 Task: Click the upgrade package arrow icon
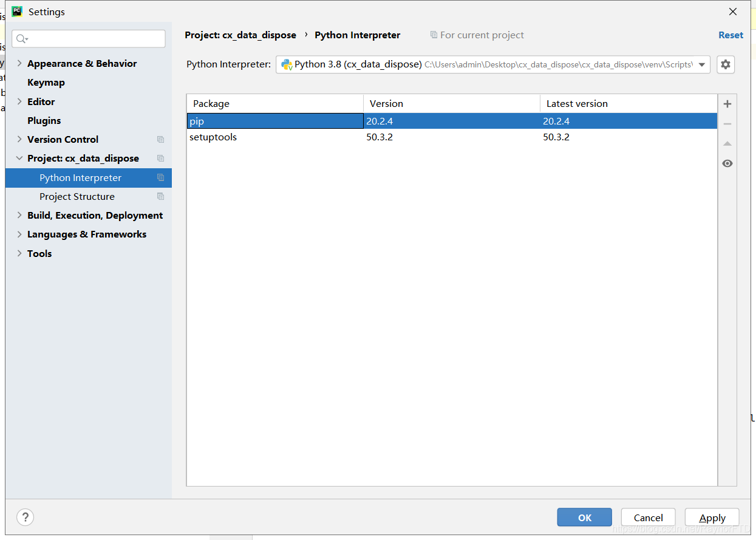727,144
